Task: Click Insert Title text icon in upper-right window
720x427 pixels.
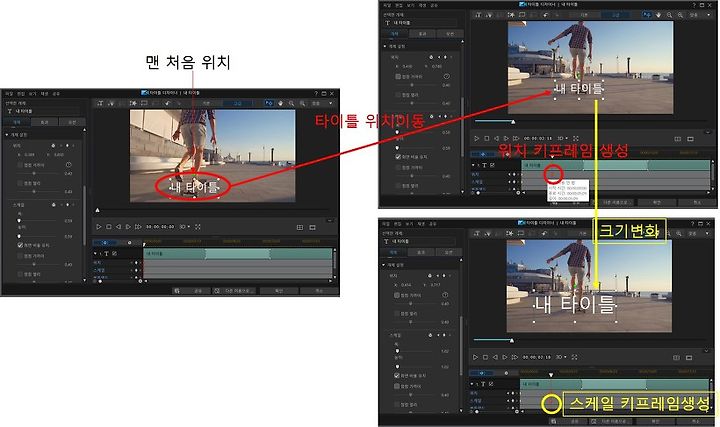Action: [x=478, y=15]
